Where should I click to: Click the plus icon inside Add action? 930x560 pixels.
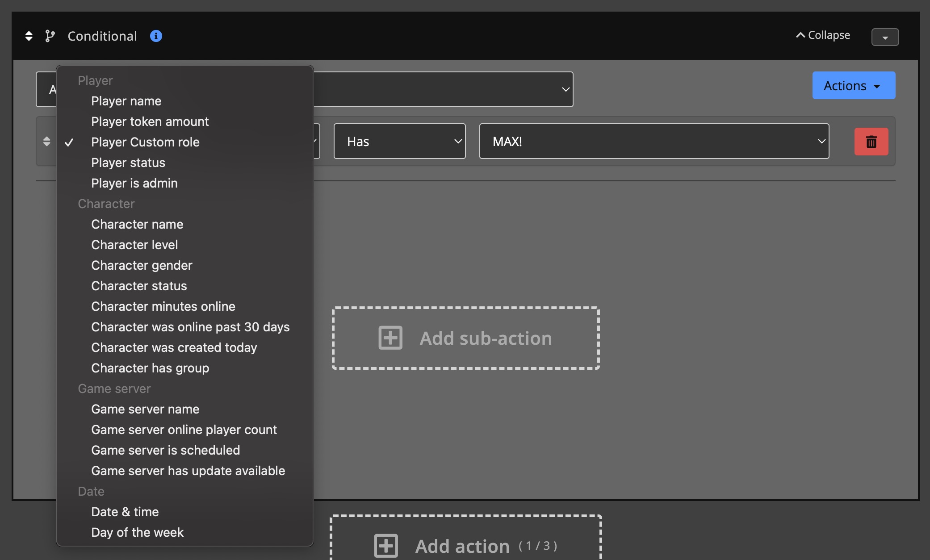(x=386, y=545)
